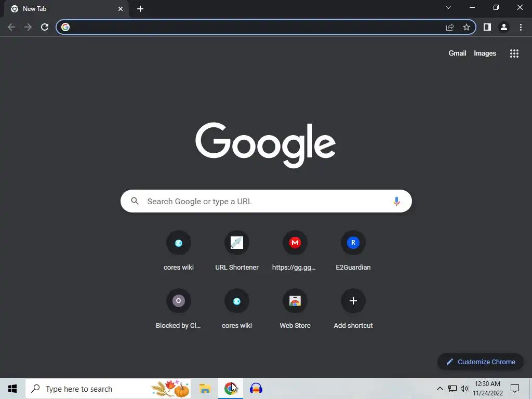Open the Chrome profile avatar
Viewport: 532px width, 399px height.
coord(504,27)
